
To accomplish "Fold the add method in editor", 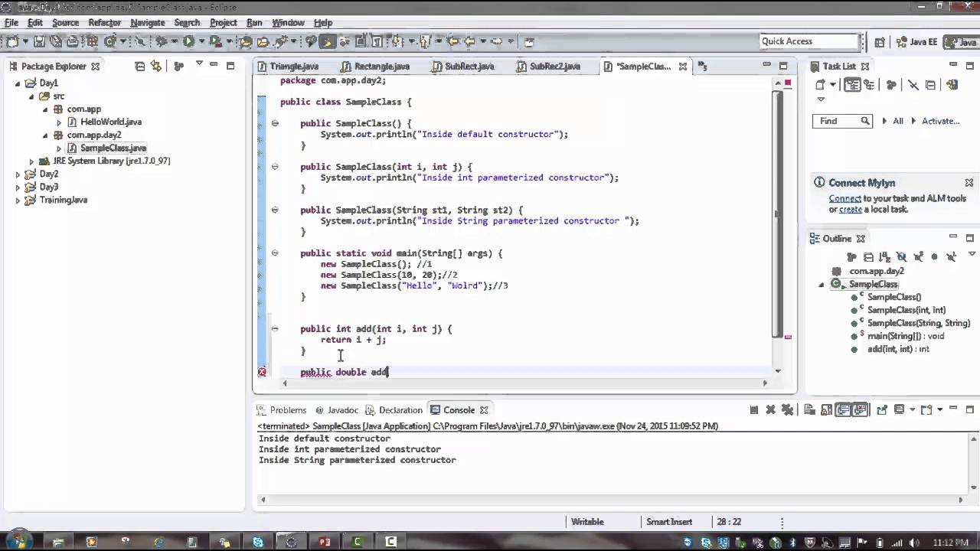I will [275, 328].
